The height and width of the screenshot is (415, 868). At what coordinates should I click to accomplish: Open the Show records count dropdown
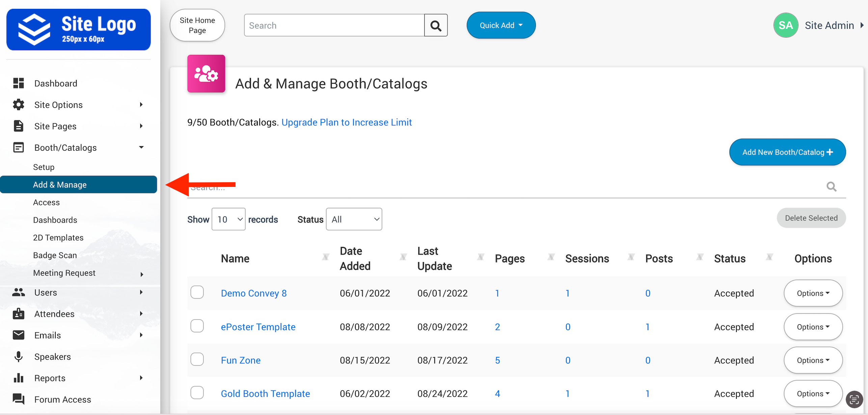[x=228, y=219]
